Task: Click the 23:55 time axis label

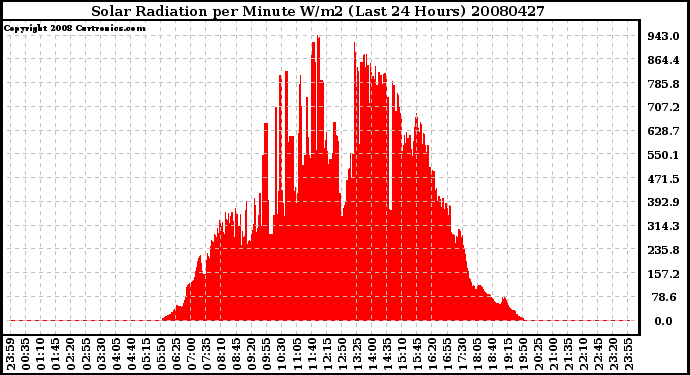Action: pyautogui.click(x=628, y=354)
